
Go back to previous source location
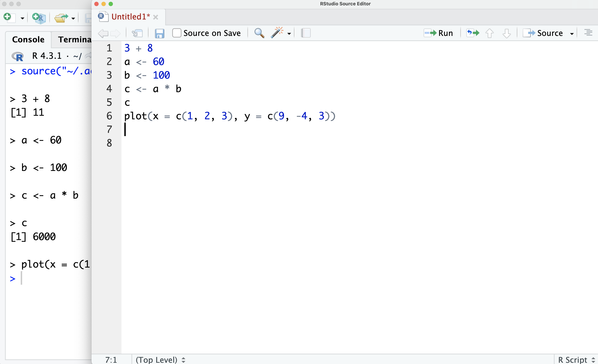point(103,33)
